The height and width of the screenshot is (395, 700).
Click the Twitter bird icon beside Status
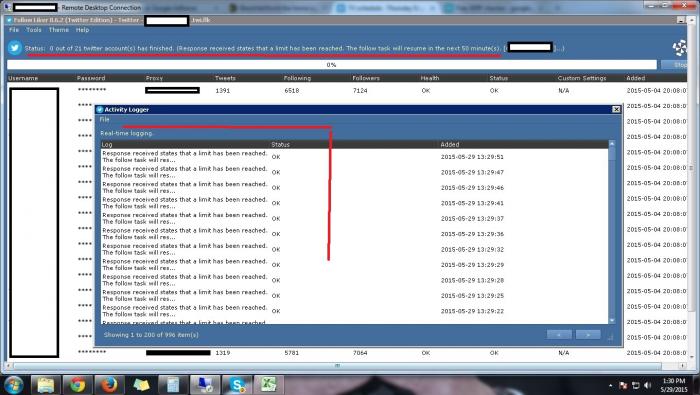15,47
